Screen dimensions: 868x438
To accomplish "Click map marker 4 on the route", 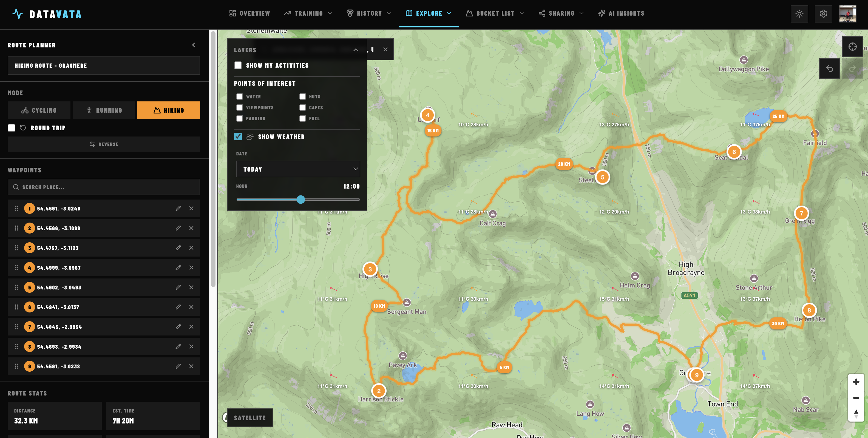I will [x=427, y=115].
